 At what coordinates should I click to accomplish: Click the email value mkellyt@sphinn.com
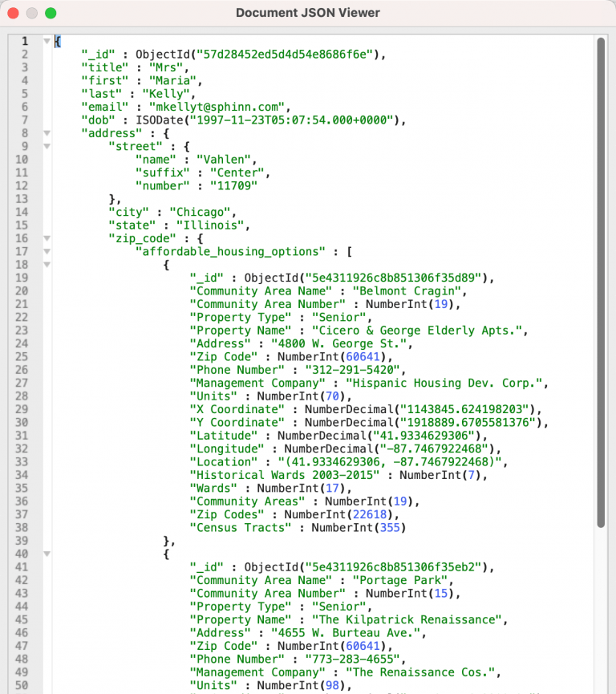(x=212, y=107)
